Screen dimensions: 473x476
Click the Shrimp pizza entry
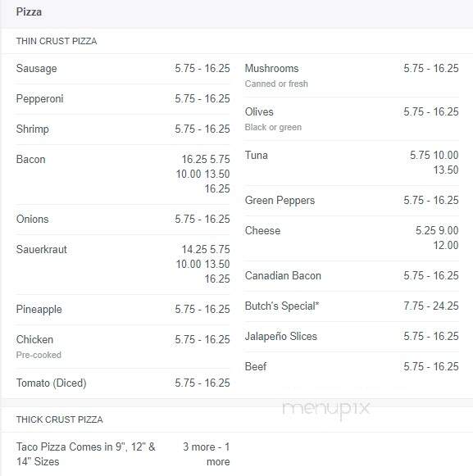(x=123, y=129)
